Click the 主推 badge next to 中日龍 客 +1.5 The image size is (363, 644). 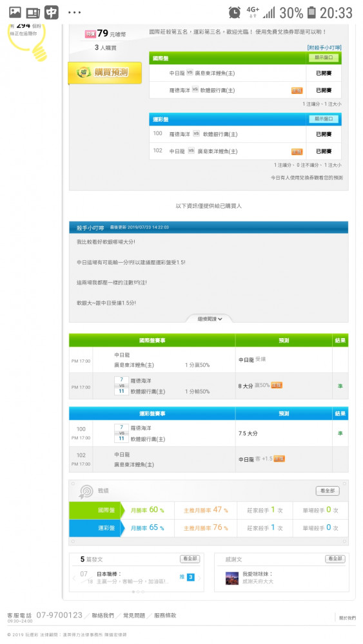[x=279, y=459]
